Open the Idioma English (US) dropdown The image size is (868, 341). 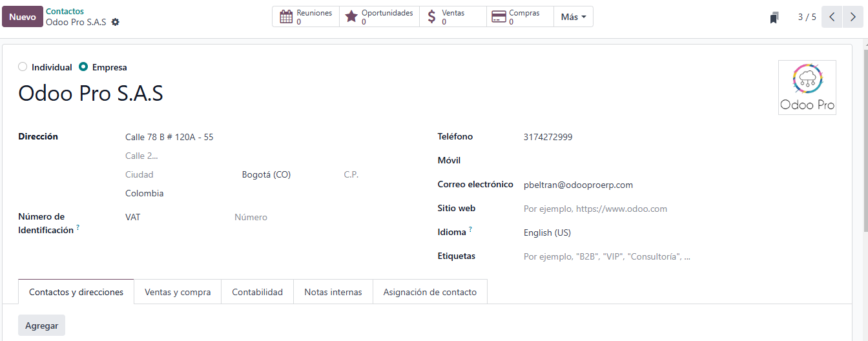pyautogui.click(x=678, y=232)
